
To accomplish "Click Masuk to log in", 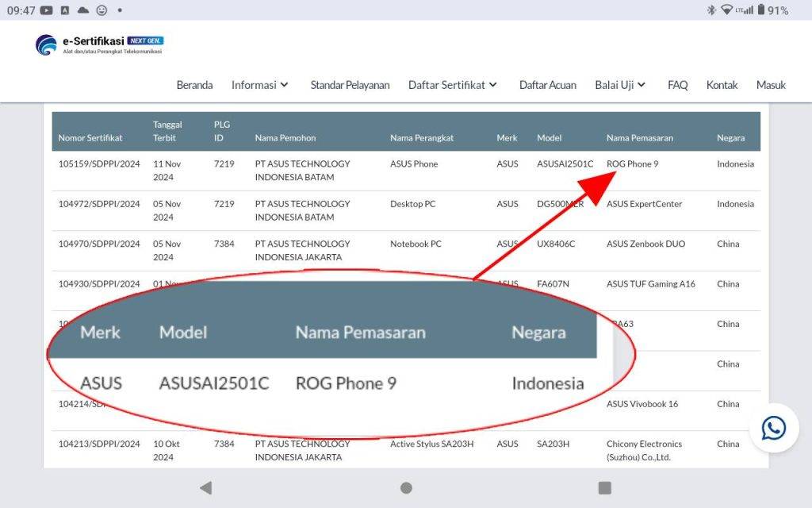I will pos(771,85).
